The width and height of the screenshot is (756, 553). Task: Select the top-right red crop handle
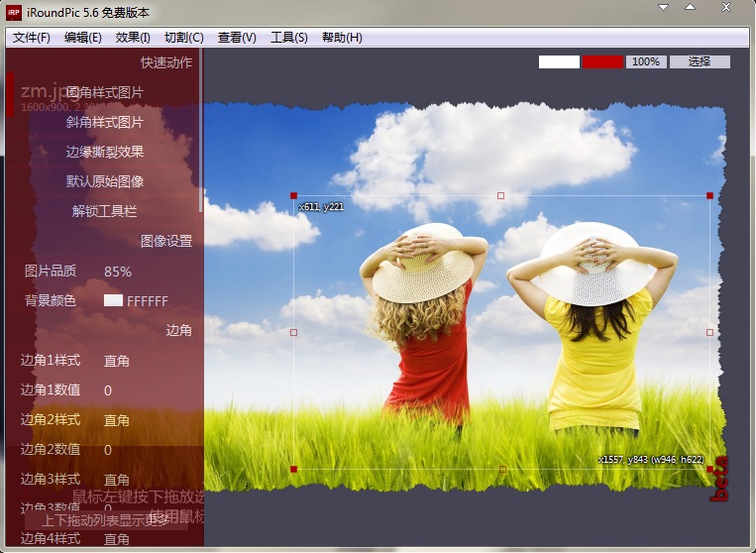coord(709,196)
